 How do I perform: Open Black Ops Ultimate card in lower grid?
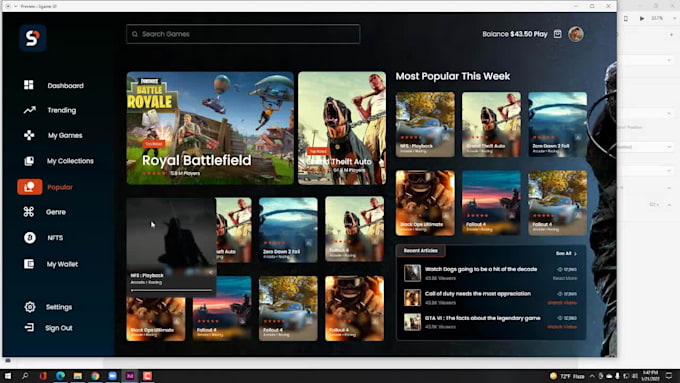pyautogui.click(x=156, y=319)
